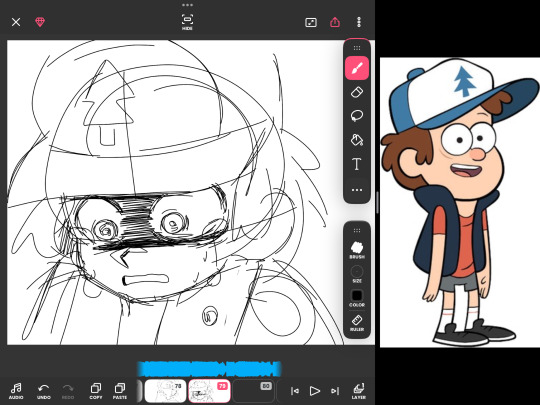Screen dimensions: 540x405
Task: Jump to the last frame
Action: point(335,391)
